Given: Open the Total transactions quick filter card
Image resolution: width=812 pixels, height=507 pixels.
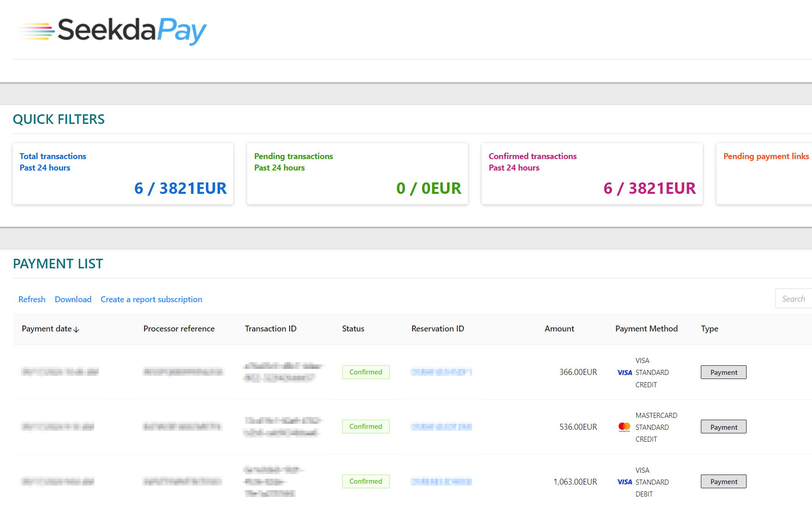Looking at the screenshot, I should tap(123, 174).
